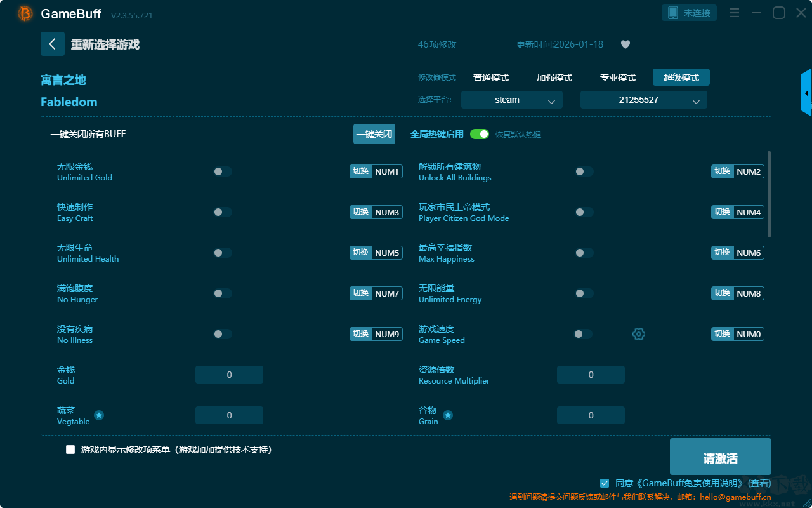The height and width of the screenshot is (508, 812).
Task: Click the 46项修改 count text
Action: pyautogui.click(x=437, y=44)
